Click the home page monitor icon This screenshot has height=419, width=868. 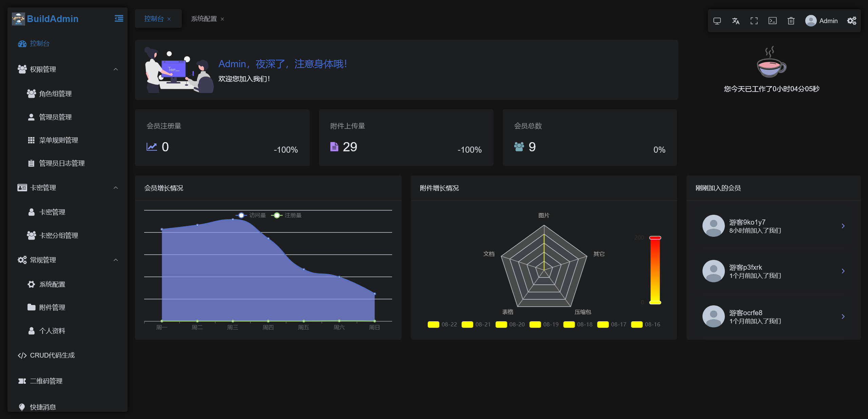pos(717,21)
